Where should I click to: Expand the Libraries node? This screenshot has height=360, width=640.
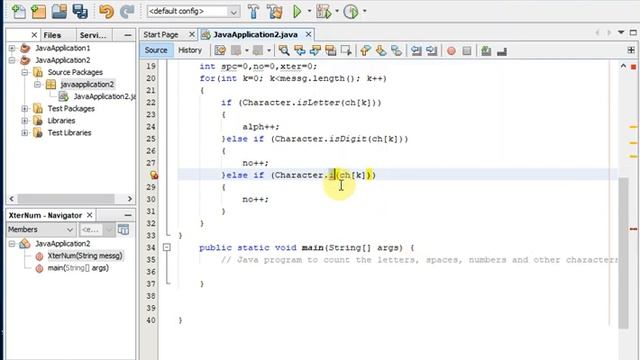pyautogui.click(x=24, y=121)
